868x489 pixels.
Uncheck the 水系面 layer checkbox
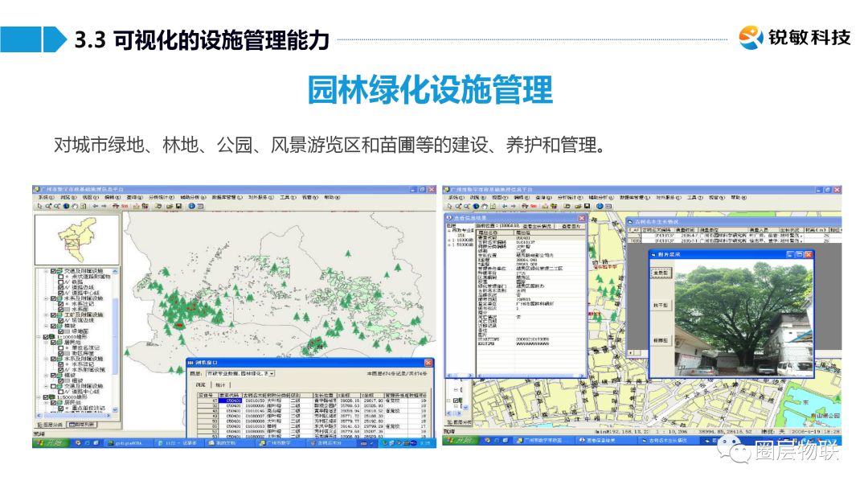61,309
